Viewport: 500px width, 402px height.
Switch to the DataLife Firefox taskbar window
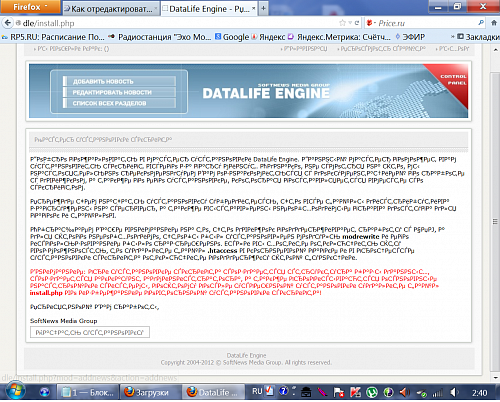coord(213,392)
